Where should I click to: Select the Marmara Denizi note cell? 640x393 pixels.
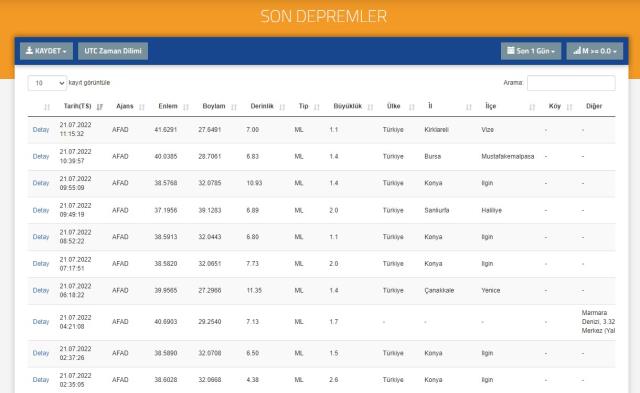(598, 322)
